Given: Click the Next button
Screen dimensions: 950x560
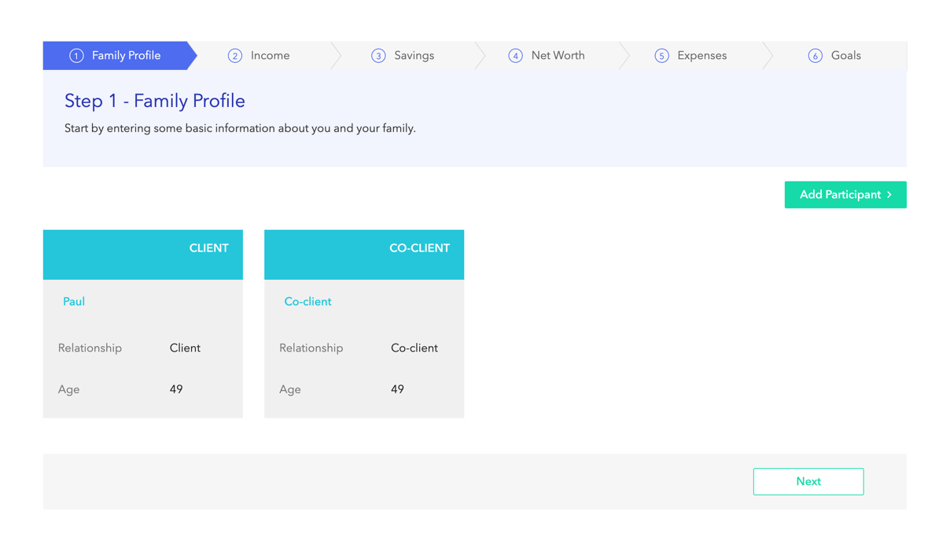Looking at the screenshot, I should coord(808,481).
